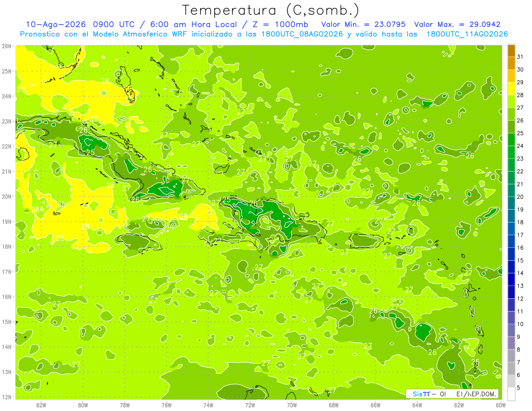Click the colorbar label 5
The width and height of the screenshot is (532, 411).
518,388
